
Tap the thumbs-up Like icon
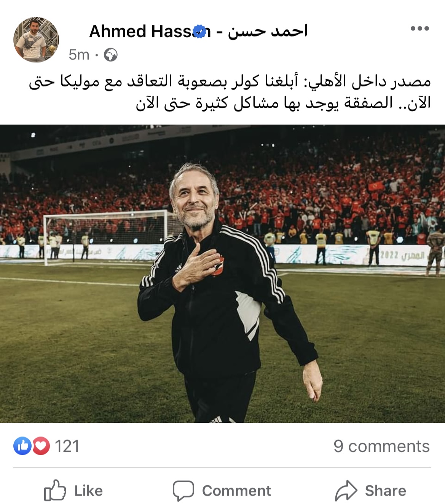point(55,490)
